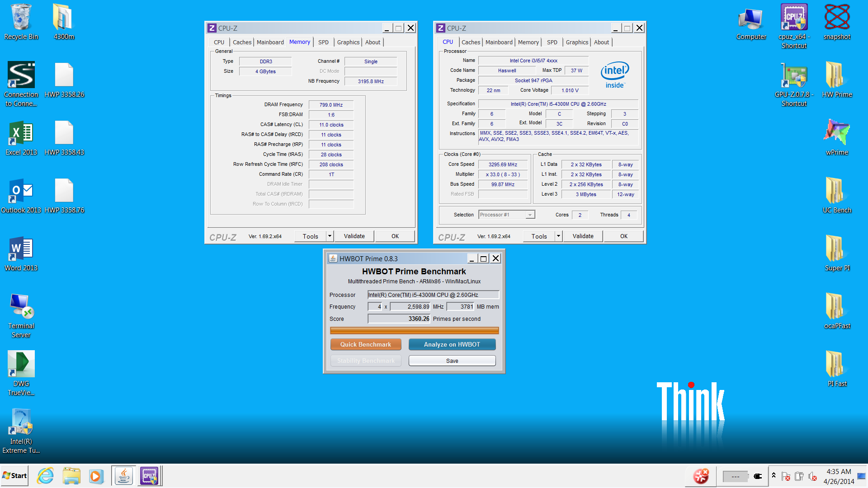Screen dimensions: 868x488
Task: Open the Processor #1 selection dropdown
Action: [507, 215]
